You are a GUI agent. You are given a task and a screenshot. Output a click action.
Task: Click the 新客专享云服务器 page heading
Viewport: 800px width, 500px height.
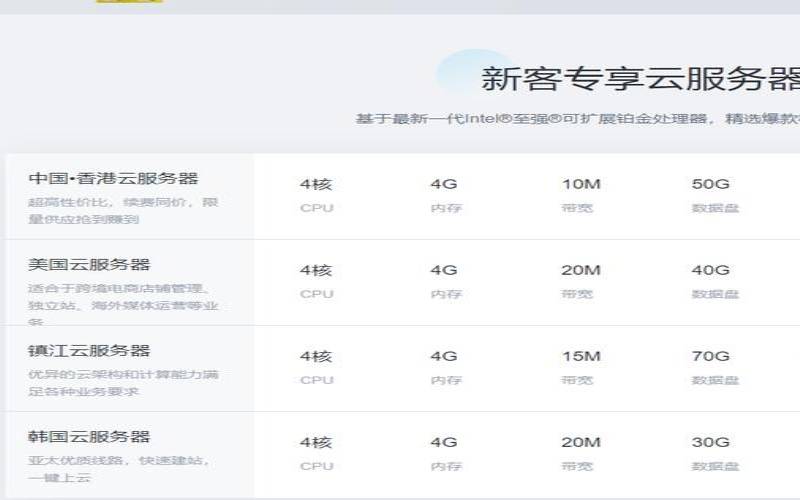coord(640,79)
